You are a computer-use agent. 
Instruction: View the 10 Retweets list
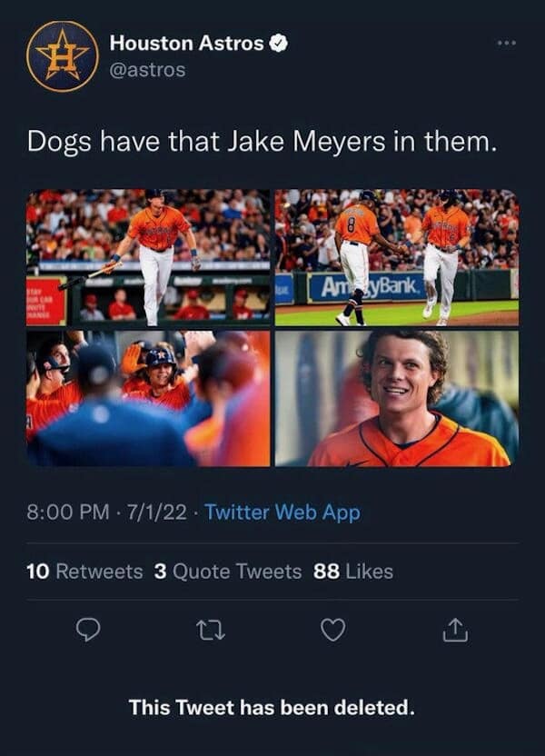pyautogui.click(x=85, y=572)
